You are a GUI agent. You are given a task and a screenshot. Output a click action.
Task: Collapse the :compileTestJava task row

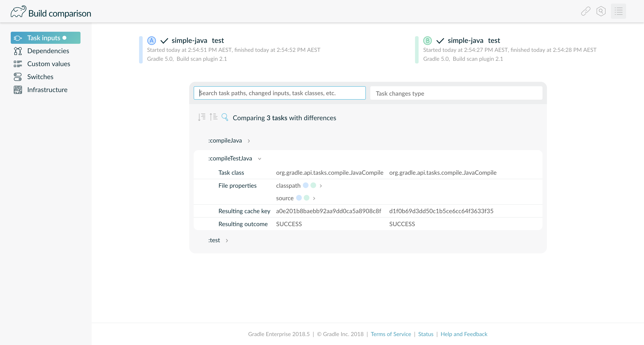(259, 159)
